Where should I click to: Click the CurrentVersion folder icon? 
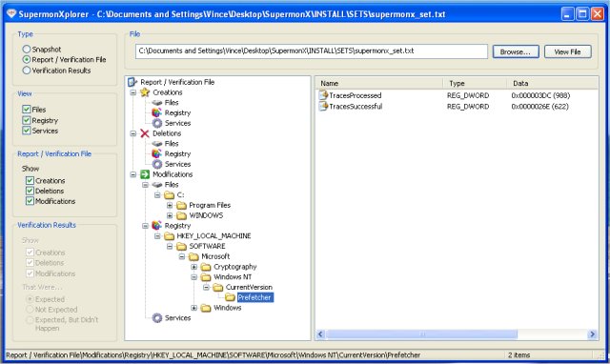[x=218, y=287]
